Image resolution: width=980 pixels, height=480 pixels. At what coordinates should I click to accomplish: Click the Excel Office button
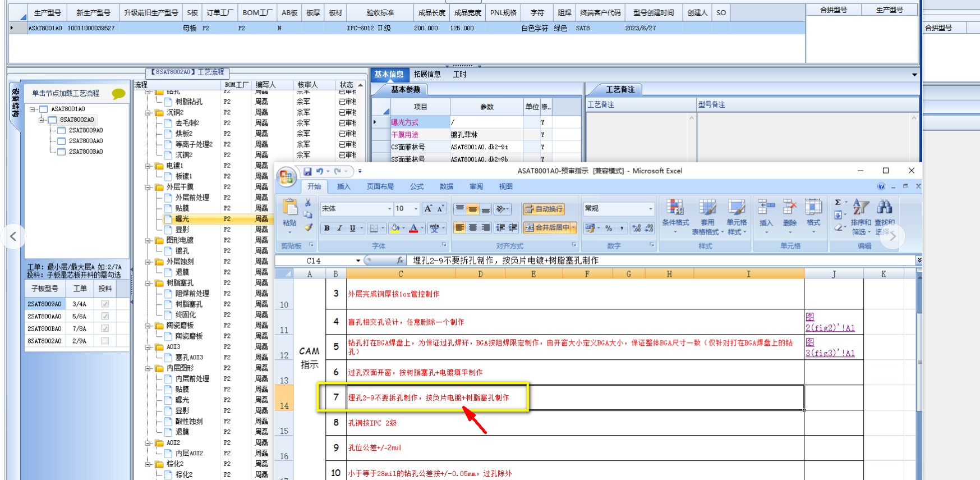pos(287,177)
